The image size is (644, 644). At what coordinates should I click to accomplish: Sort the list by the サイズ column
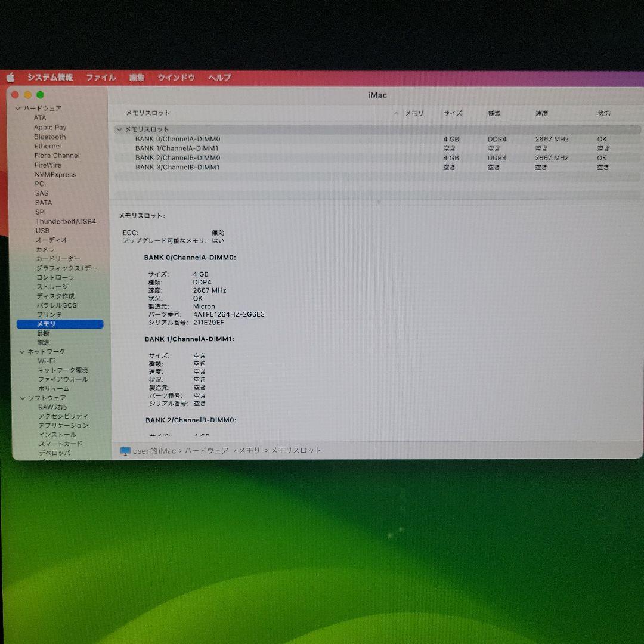(453, 113)
